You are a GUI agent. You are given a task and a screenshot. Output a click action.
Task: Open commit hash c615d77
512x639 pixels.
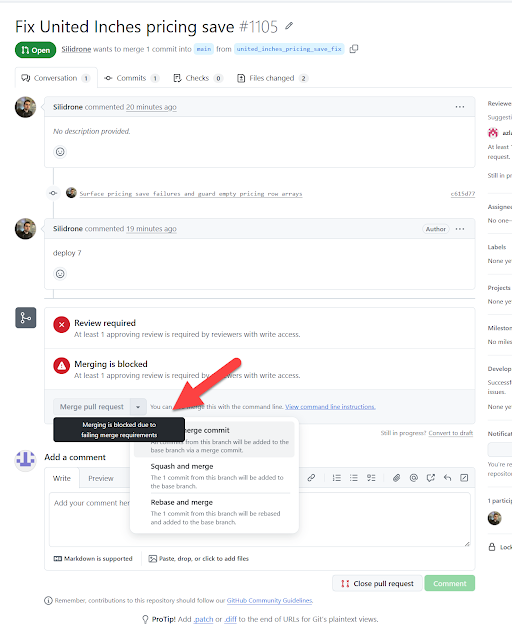(x=463, y=194)
